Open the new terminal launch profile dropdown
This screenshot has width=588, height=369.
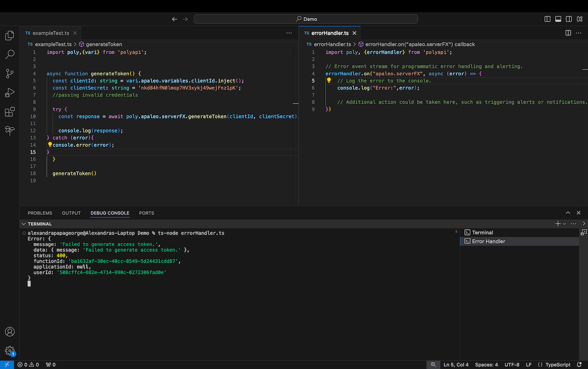click(564, 224)
